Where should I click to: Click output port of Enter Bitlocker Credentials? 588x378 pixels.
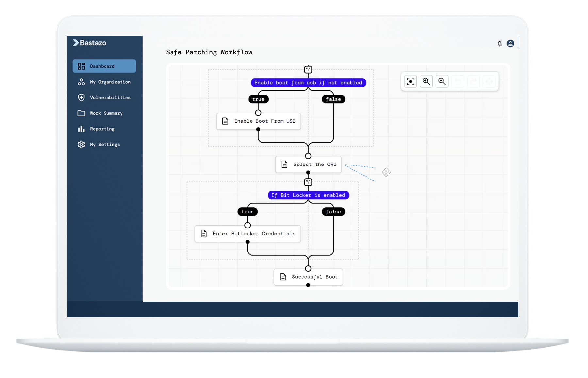coord(248,242)
